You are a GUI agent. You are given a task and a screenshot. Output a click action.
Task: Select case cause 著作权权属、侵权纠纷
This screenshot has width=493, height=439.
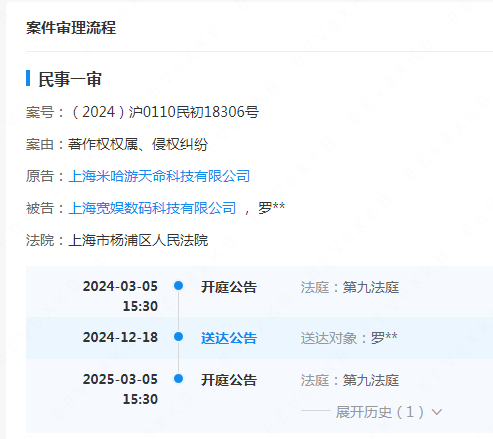pyautogui.click(x=138, y=144)
